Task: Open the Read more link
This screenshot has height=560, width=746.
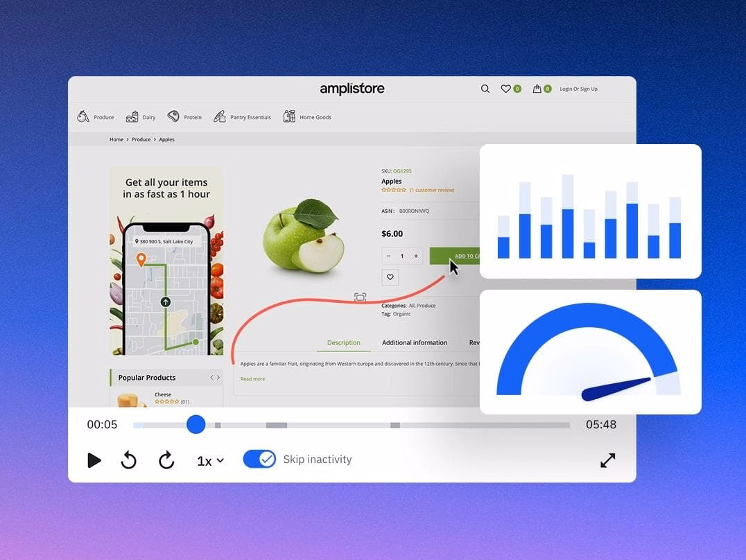Action: [x=252, y=379]
